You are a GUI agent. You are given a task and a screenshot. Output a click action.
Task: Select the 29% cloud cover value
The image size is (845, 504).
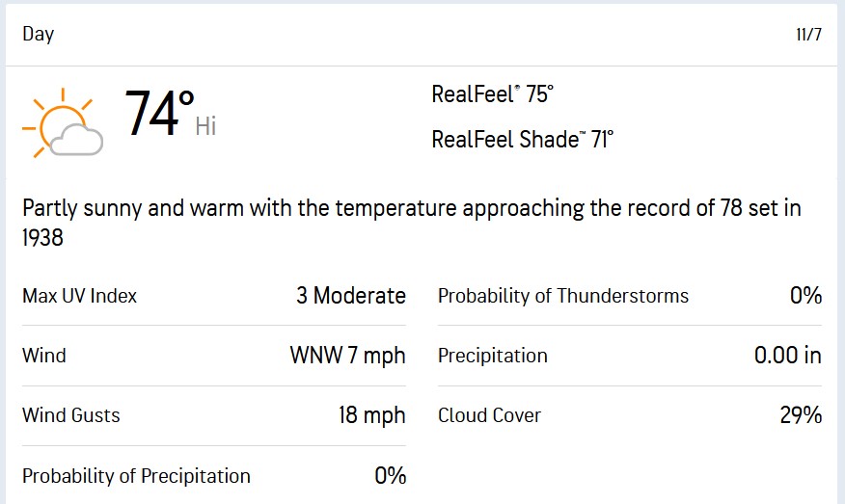pos(801,415)
